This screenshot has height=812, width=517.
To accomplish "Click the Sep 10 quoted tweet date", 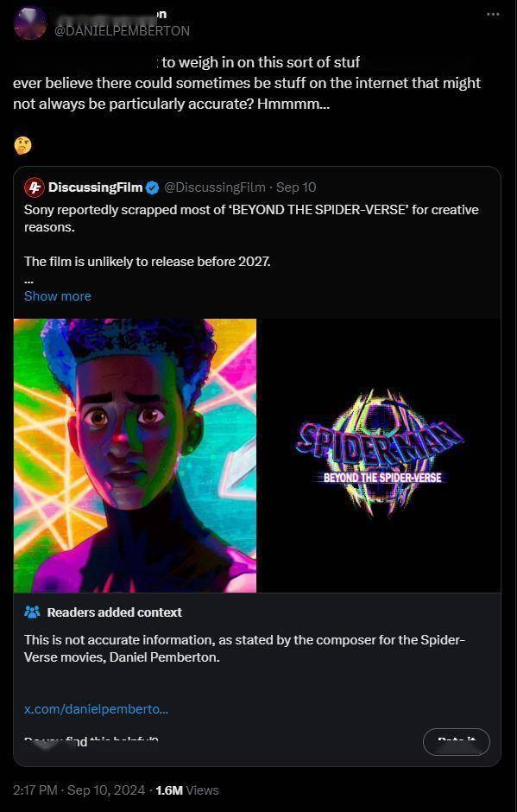I will [296, 187].
